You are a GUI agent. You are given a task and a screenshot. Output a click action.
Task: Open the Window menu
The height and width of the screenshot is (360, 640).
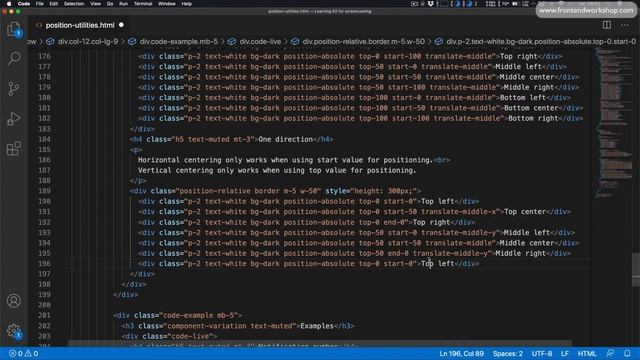[x=167, y=4]
